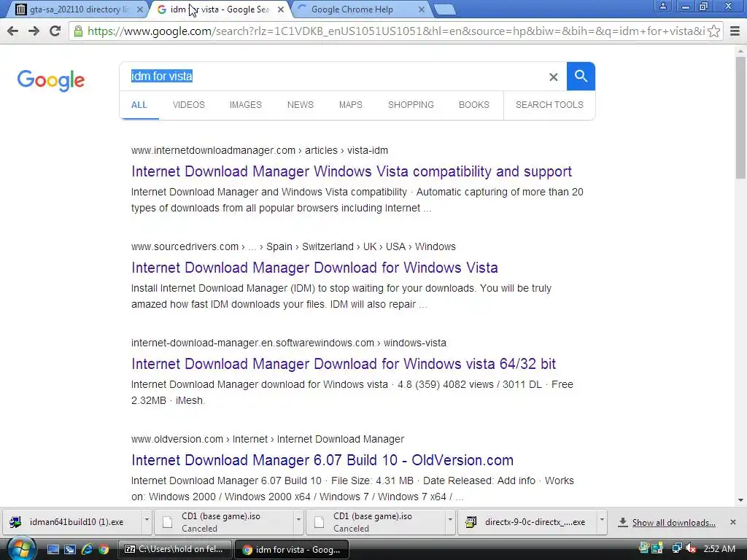Click the idm for vista search input field
747x560 pixels.
[x=333, y=76]
